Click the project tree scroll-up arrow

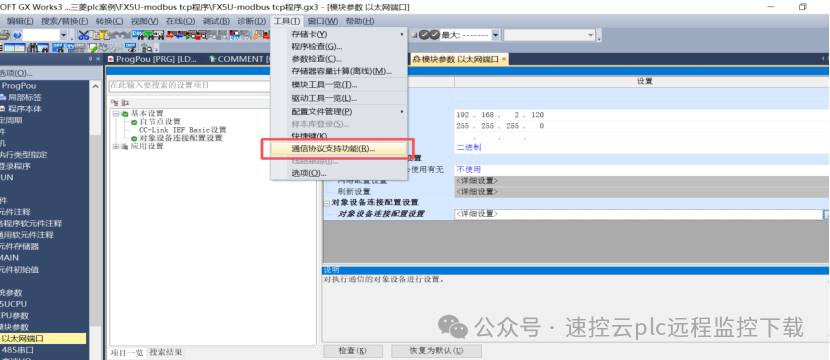95,86
